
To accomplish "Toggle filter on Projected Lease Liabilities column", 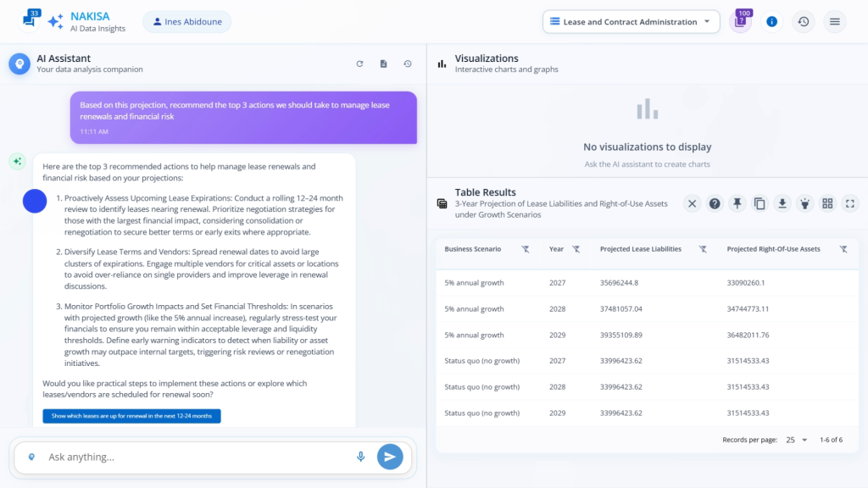I will point(702,249).
